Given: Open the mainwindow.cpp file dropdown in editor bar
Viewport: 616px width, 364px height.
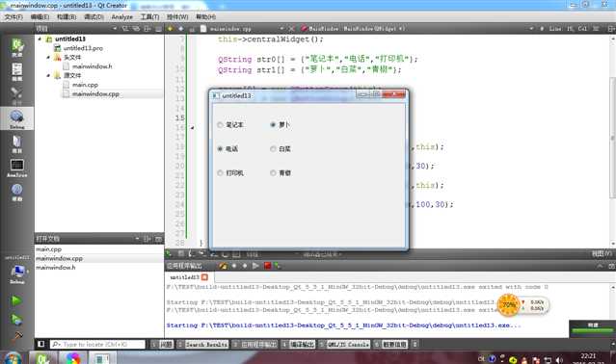Looking at the screenshot, I should point(281,29).
